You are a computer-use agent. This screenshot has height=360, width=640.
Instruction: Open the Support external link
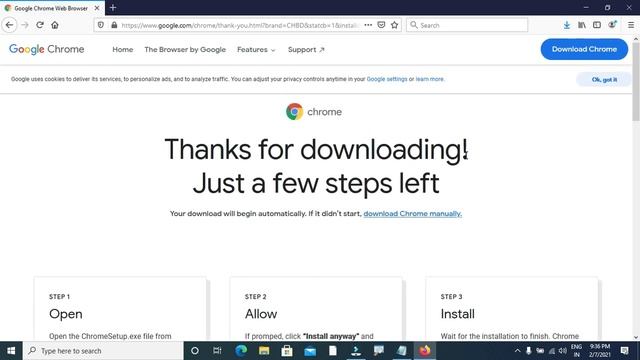[306, 49]
